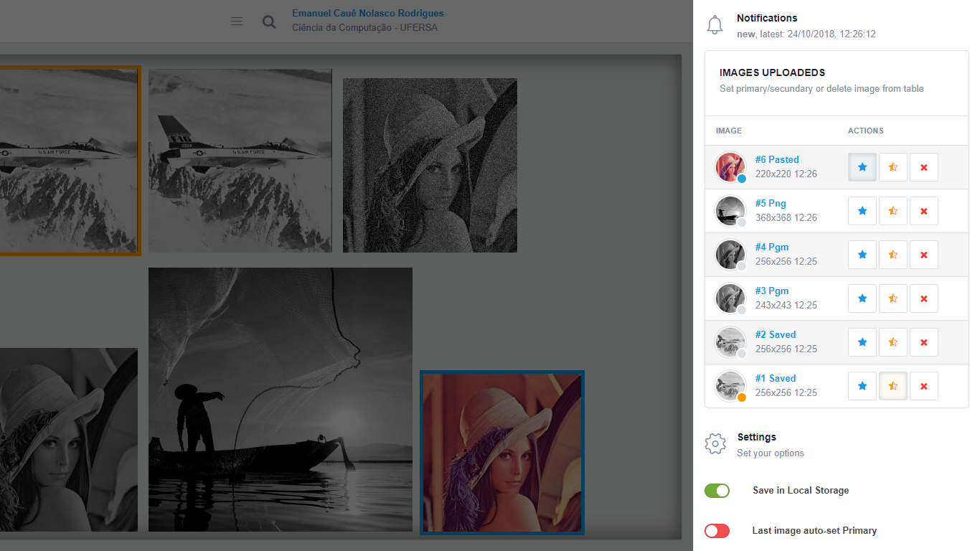Screen dimensions: 980x551
Task: Delete #1 Saved image
Action: pos(924,386)
